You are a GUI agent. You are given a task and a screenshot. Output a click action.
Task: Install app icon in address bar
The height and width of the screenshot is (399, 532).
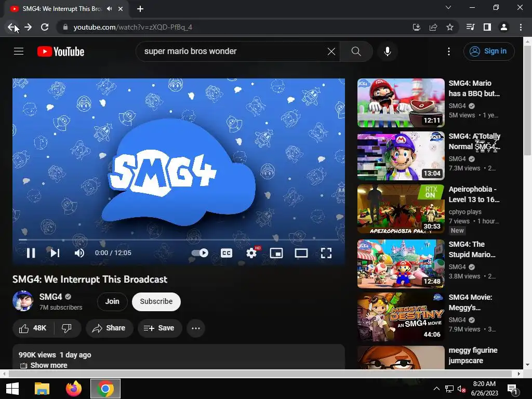click(x=416, y=27)
